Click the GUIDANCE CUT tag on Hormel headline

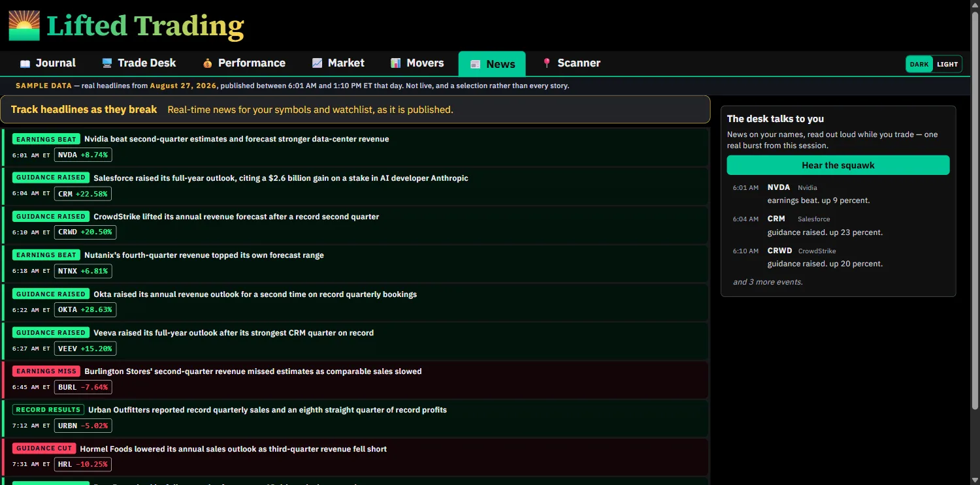tap(44, 448)
